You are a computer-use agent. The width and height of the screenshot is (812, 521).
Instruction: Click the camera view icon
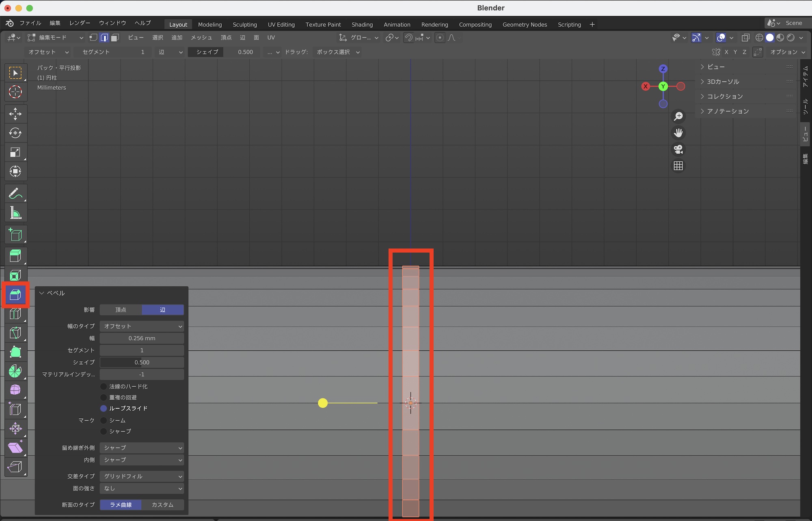click(678, 149)
